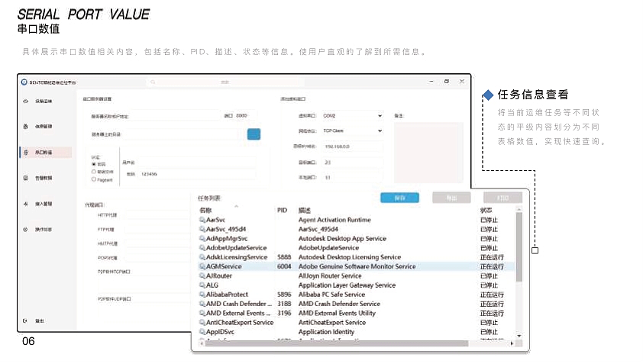Click the AntiCheatExpert Service icon
This screenshot has width=643, height=364.
point(202,323)
